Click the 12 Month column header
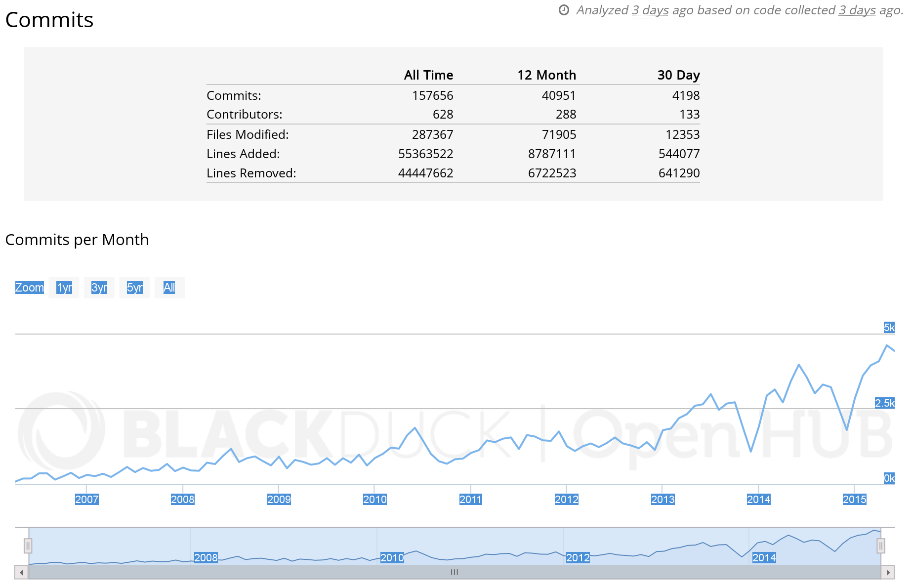The width and height of the screenshot is (912, 588). [546, 75]
